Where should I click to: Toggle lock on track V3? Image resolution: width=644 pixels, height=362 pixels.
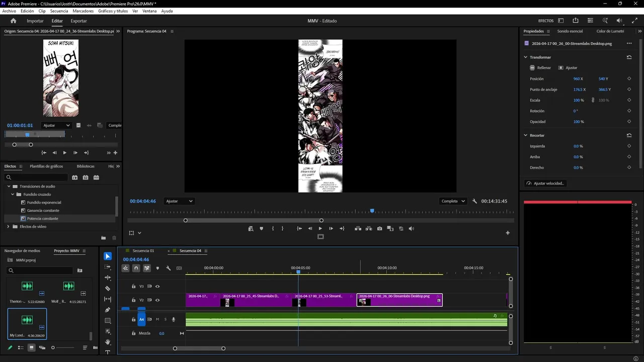coord(133,287)
